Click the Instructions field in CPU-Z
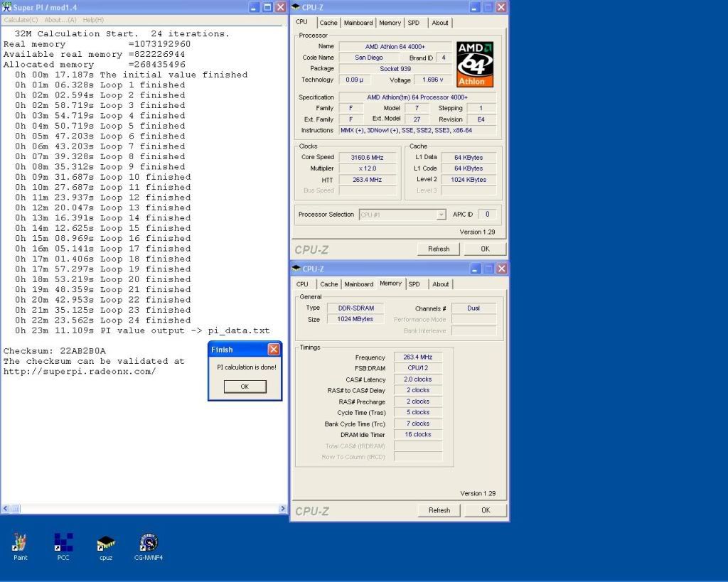 (x=417, y=131)
